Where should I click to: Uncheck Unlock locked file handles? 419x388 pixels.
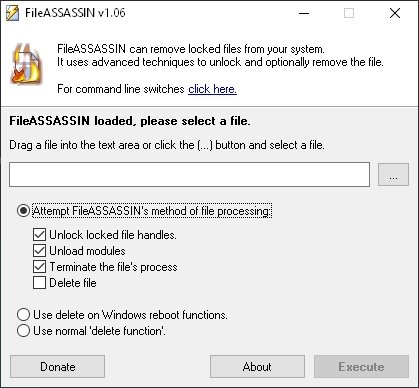tap(39, 235)
